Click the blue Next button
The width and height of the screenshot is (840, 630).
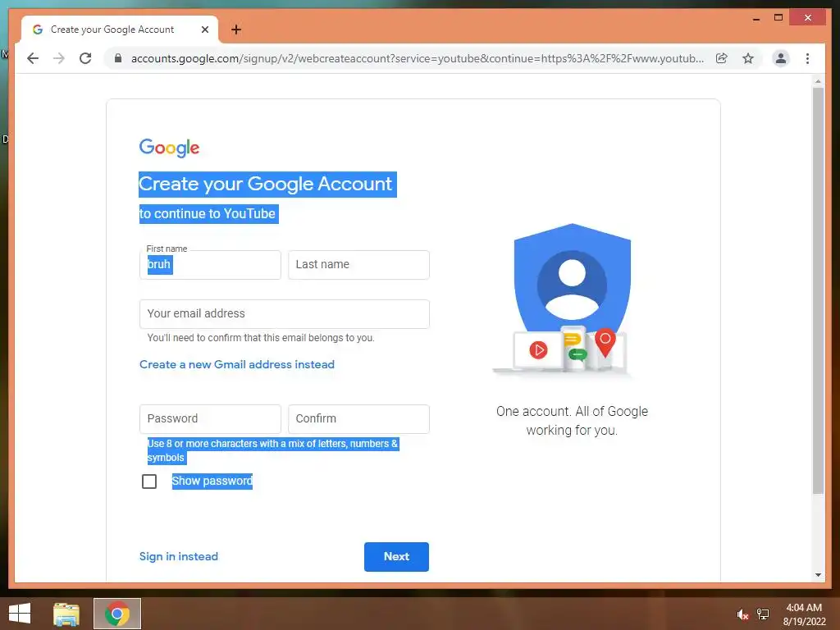point(396,557)
